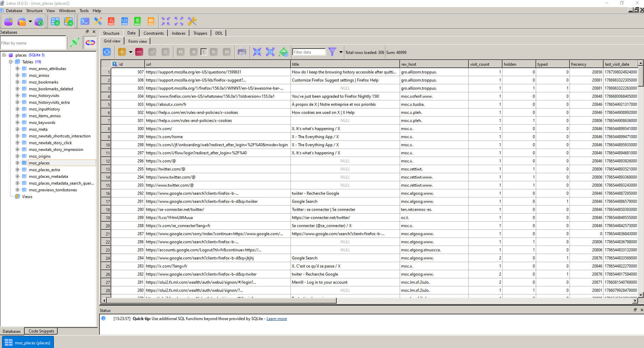Click the table with lightning bolt icon
This screenshot has height=348, width=644.
tap(68, 22)
